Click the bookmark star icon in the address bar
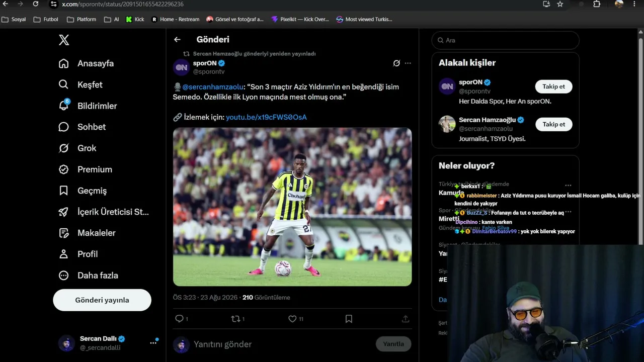The height and width of the screenshot is (362, 644). [x=560, y=4]
